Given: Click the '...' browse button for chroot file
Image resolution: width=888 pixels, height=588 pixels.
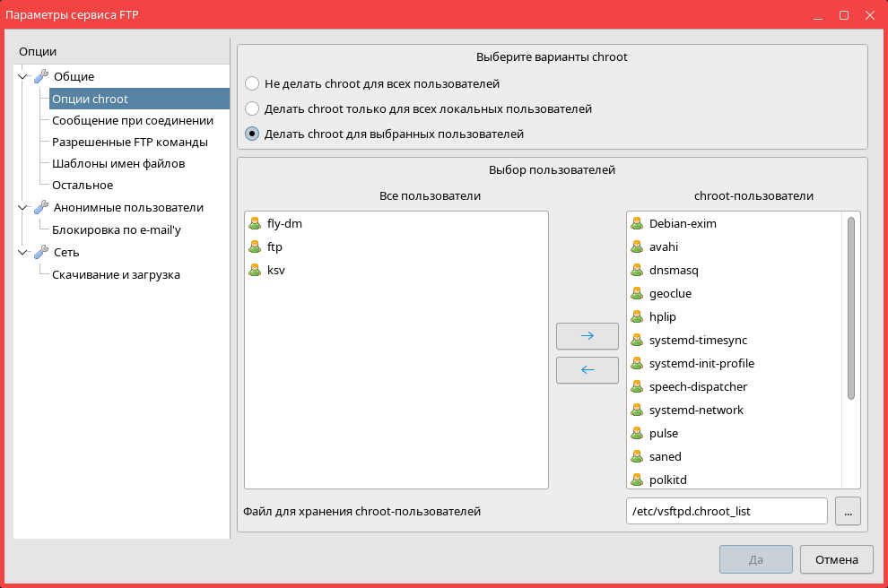Looking at the screenshot, I should coord(848,511).
